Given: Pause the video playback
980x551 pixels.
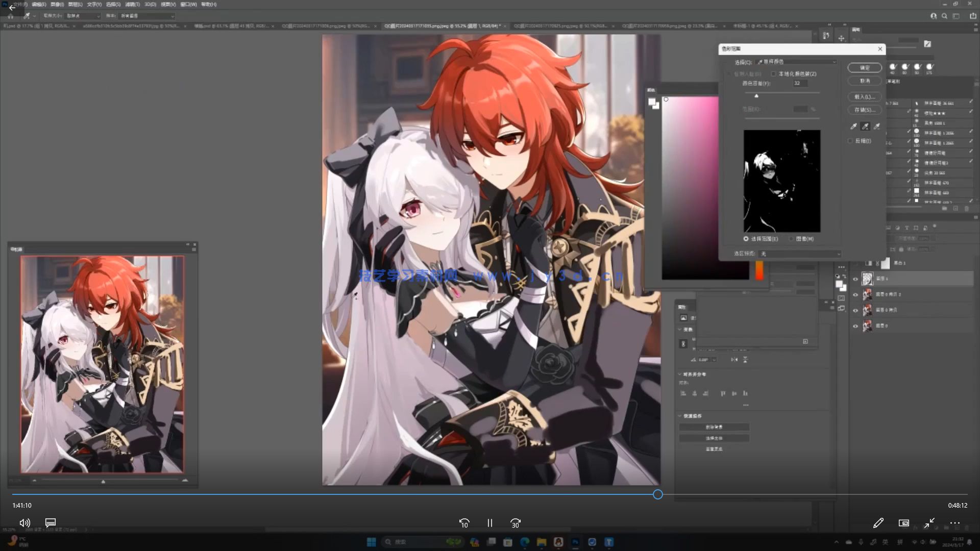Looking at the screenshot, I should click(x=489, y=523).
